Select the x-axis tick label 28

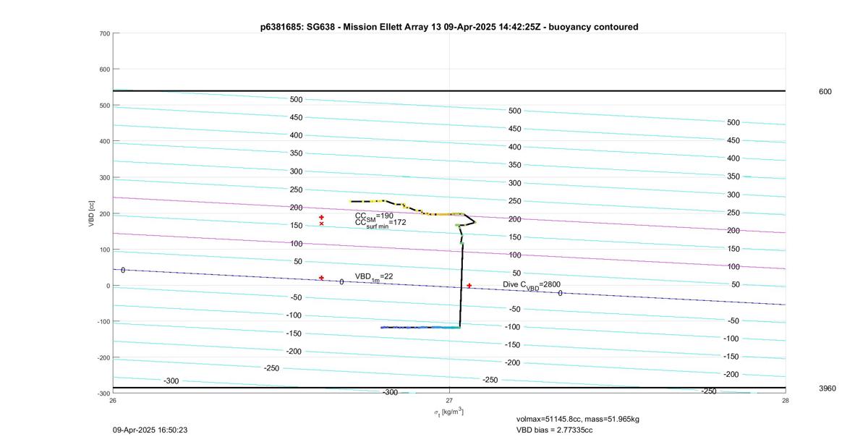785,400
